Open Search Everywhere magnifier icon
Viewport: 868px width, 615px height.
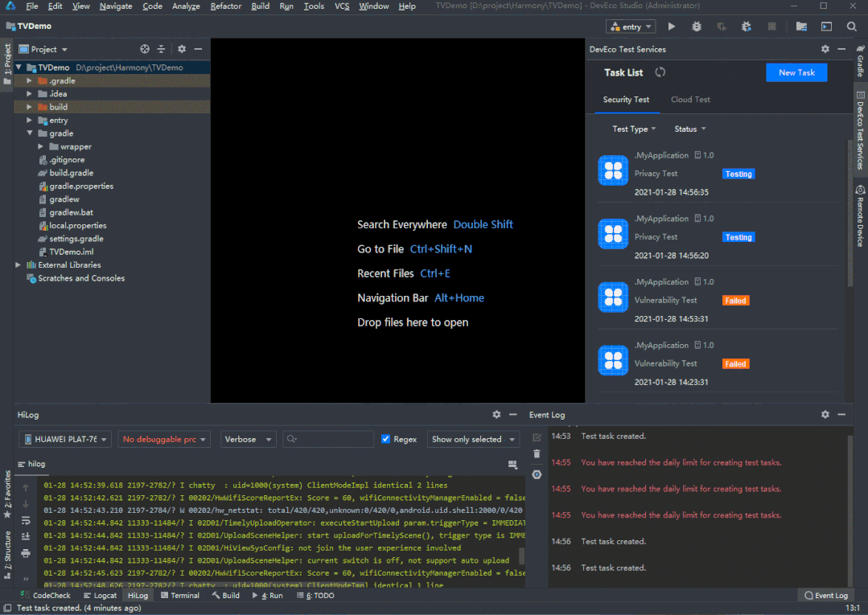851,27
